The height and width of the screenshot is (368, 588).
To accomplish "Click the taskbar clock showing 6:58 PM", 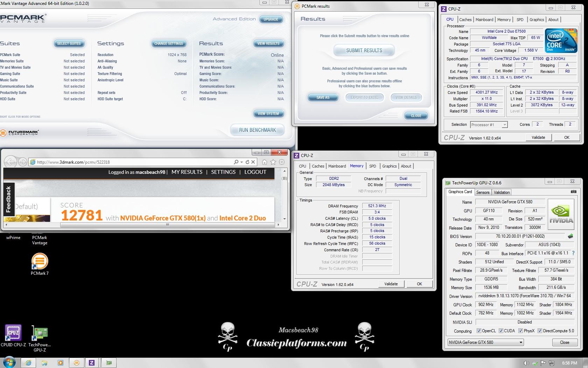I will (x=569, y=363).
